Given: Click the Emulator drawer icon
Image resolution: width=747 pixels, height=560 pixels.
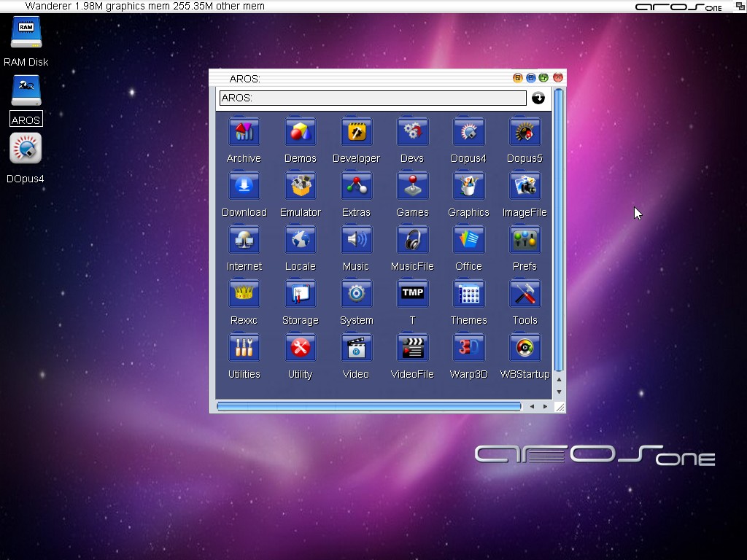Looking at the screenshot, I should tap(300, 186).
